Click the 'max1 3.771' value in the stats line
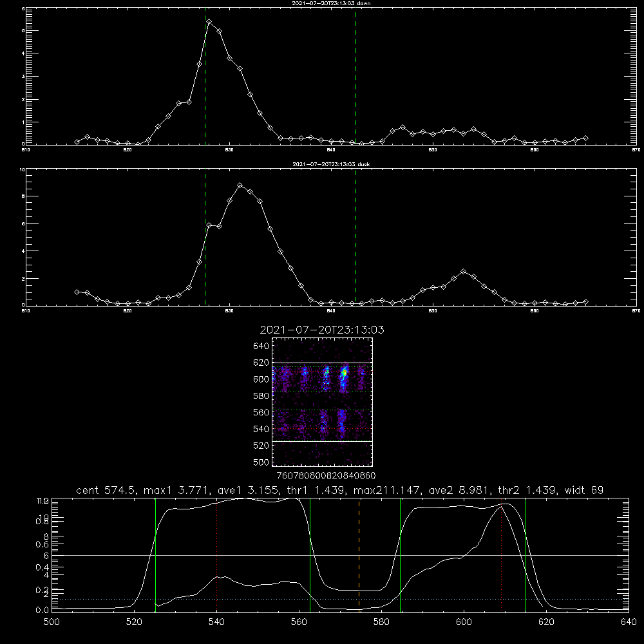 coord(176,490)
